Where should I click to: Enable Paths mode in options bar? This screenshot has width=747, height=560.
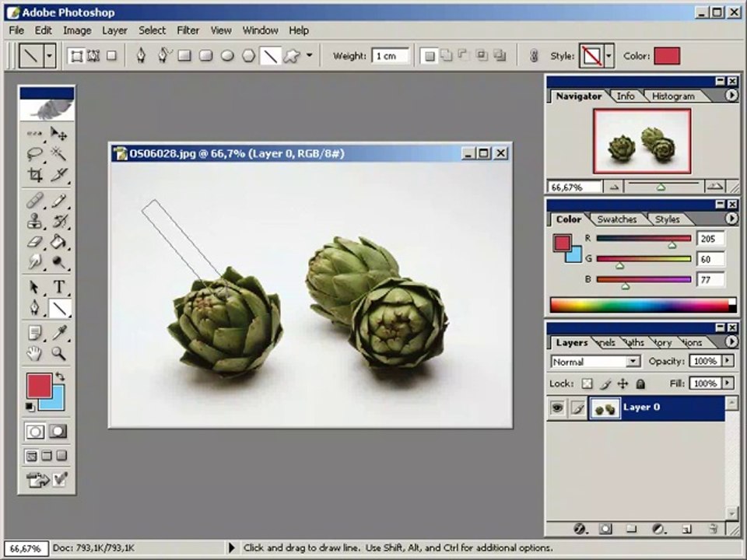[93, 56]
